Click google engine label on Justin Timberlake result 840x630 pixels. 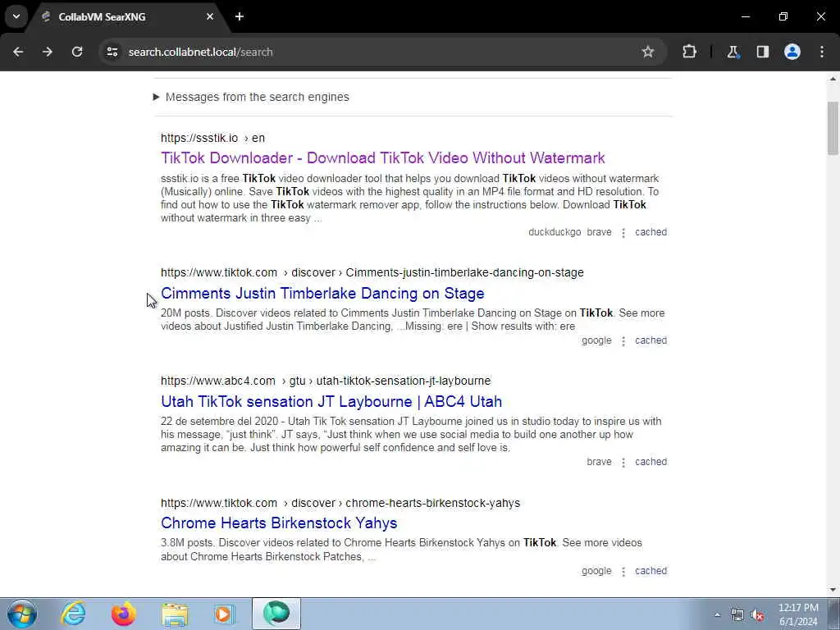[596, 340]
